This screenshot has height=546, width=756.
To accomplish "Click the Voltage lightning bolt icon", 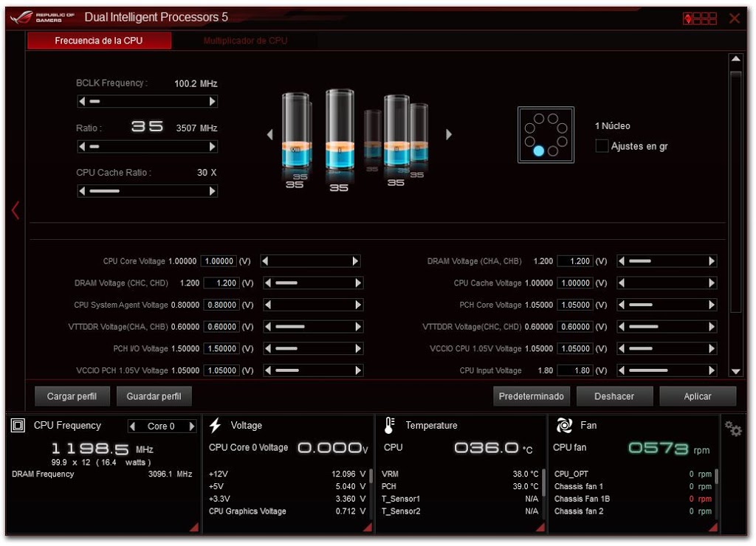I will [x=216, y=426].
